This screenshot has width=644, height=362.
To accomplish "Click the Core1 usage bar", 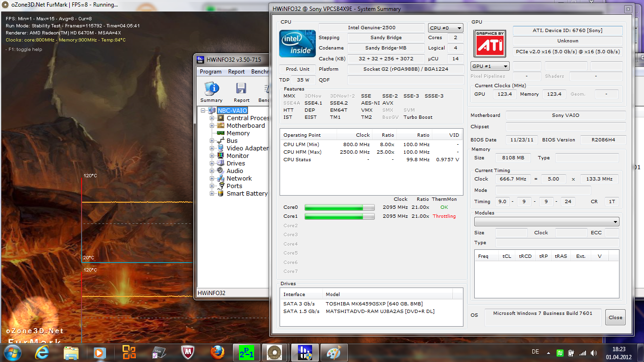I will (339, 216).
